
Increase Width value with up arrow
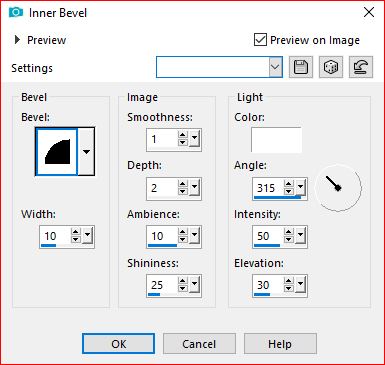76,232
